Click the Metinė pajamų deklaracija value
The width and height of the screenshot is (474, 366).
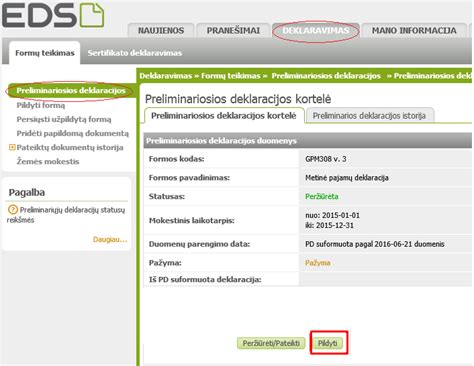347,178
